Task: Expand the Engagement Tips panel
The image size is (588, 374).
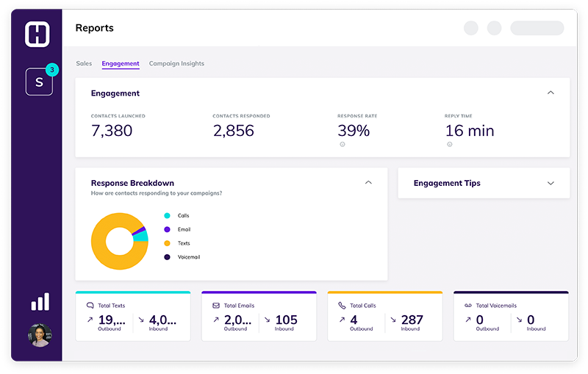Action: tap(551, 183)
